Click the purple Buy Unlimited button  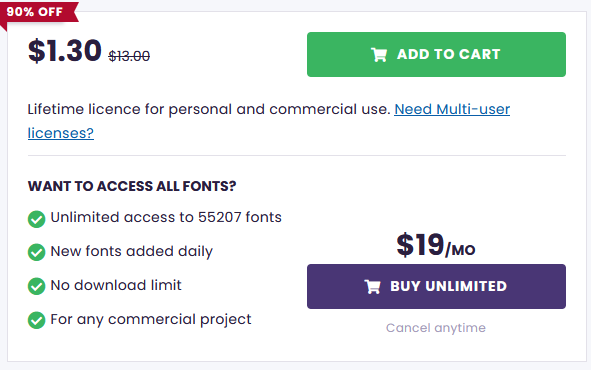tap(436, 286)
